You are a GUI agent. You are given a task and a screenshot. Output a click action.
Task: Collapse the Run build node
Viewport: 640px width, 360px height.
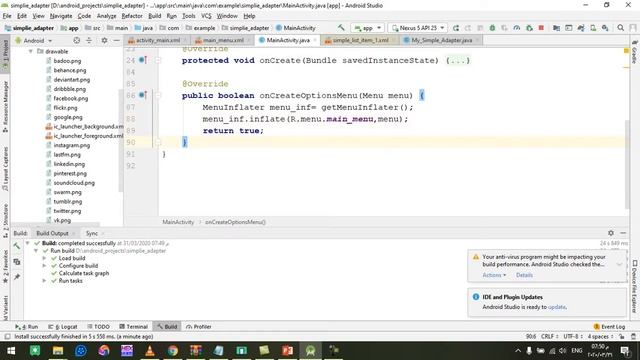(36, 251)
